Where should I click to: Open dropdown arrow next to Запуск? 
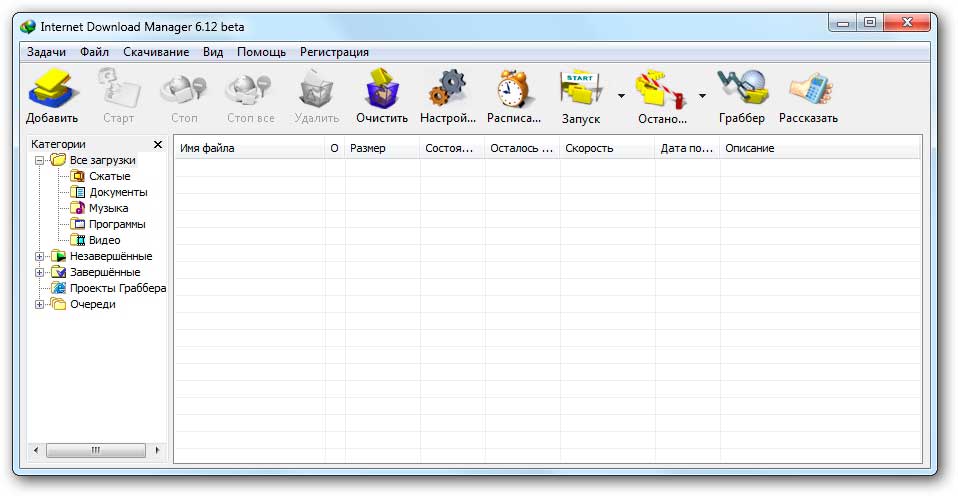click(621, 96)
